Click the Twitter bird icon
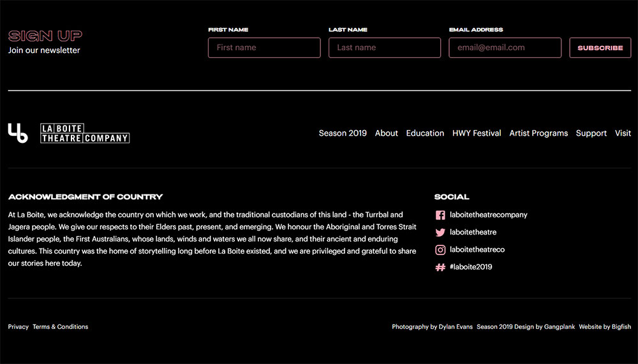Screen dimensions: 638x364 tap(440, 233)
